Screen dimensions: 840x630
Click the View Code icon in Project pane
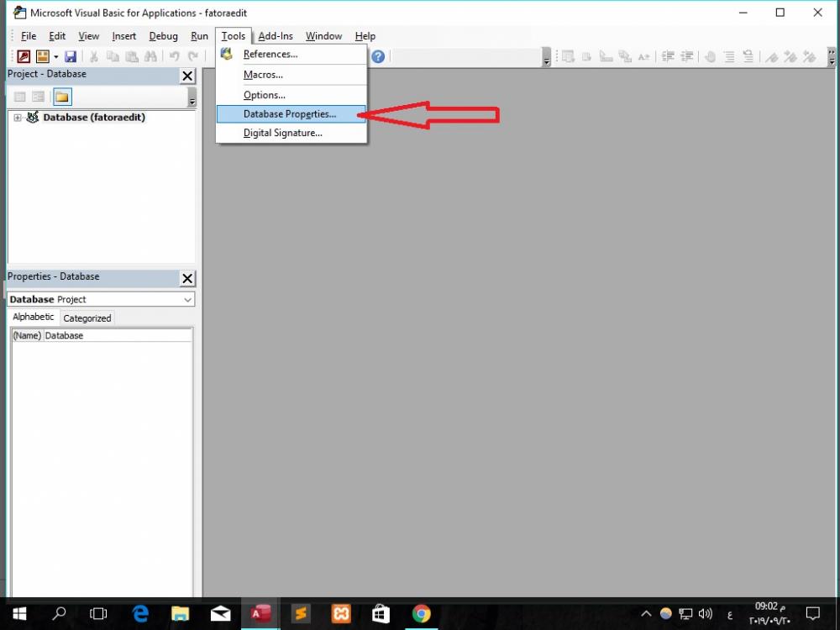[x=20, y=97]
